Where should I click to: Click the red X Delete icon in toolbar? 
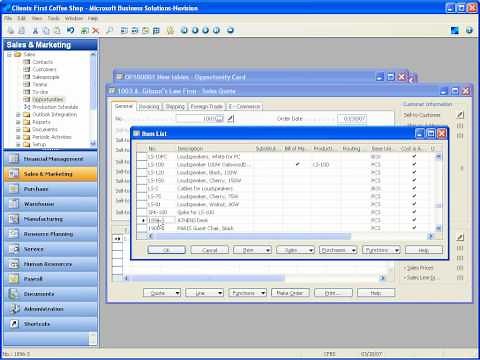(x=96, y=31)
